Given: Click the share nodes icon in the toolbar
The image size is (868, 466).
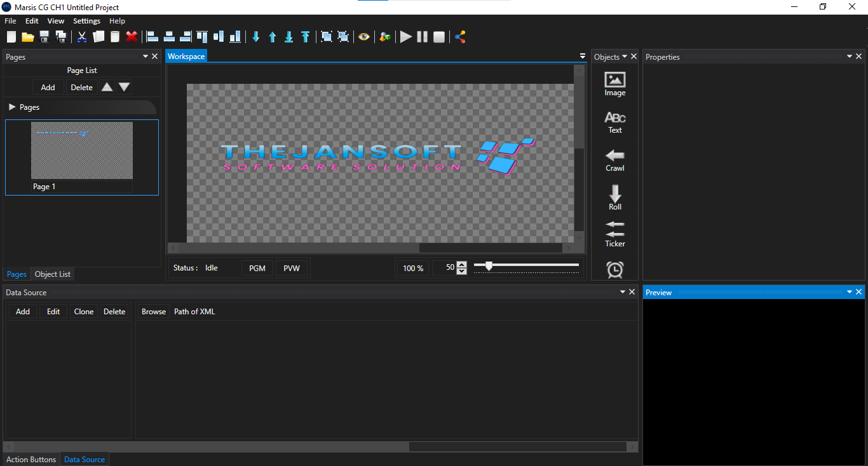Looking at the screenshot, I should coord(460,37).
